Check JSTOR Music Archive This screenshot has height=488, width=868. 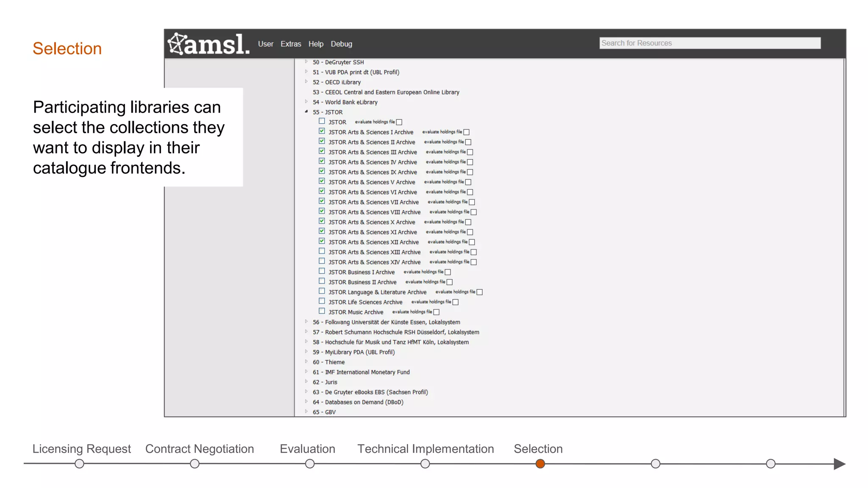pyautogui.click(x=322, y=311)
